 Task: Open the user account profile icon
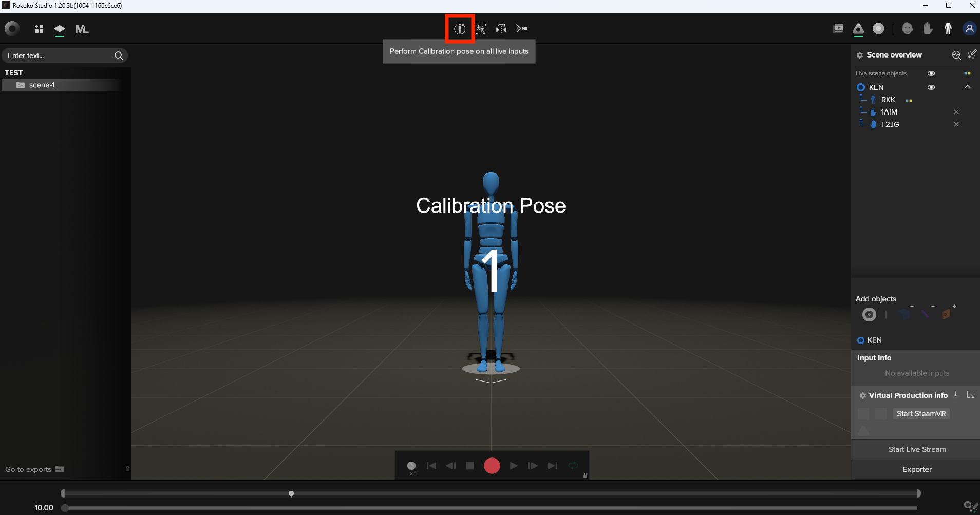click(969, 29)
